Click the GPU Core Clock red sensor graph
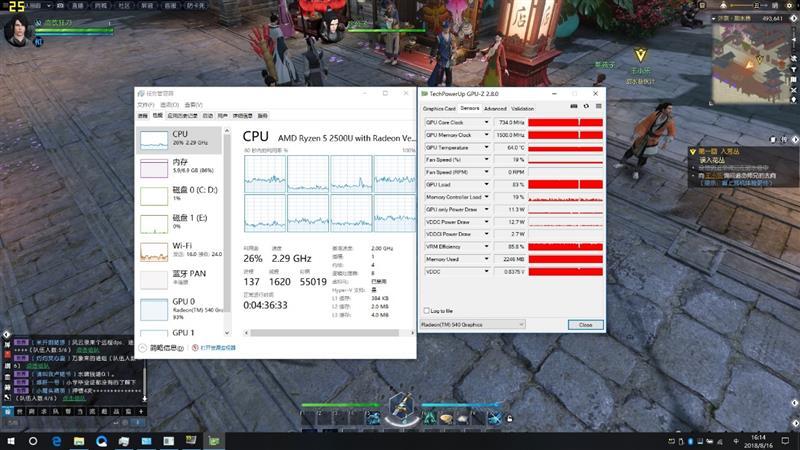The image size is (800, 450). [565, 122]
